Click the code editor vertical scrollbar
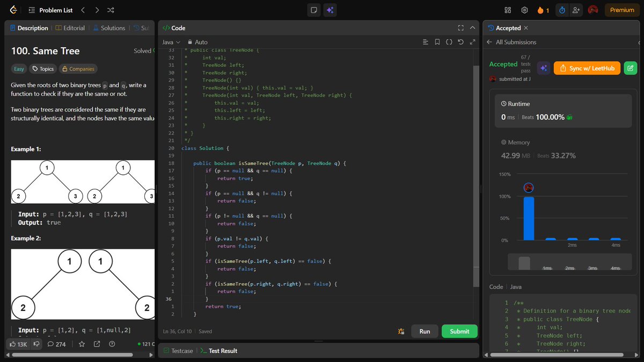Screen dimensions: 644x362 475,176
